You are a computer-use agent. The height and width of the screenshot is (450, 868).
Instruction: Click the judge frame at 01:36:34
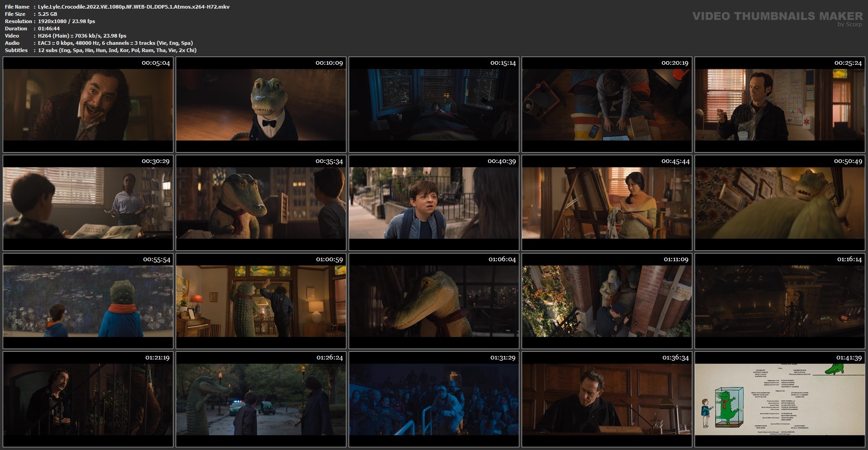(607, 399)
